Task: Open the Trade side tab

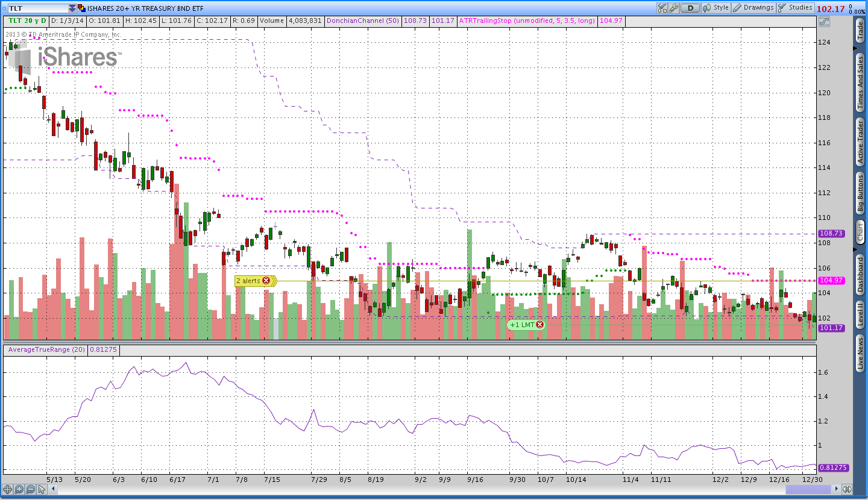Action: click(x=860, y=31)
